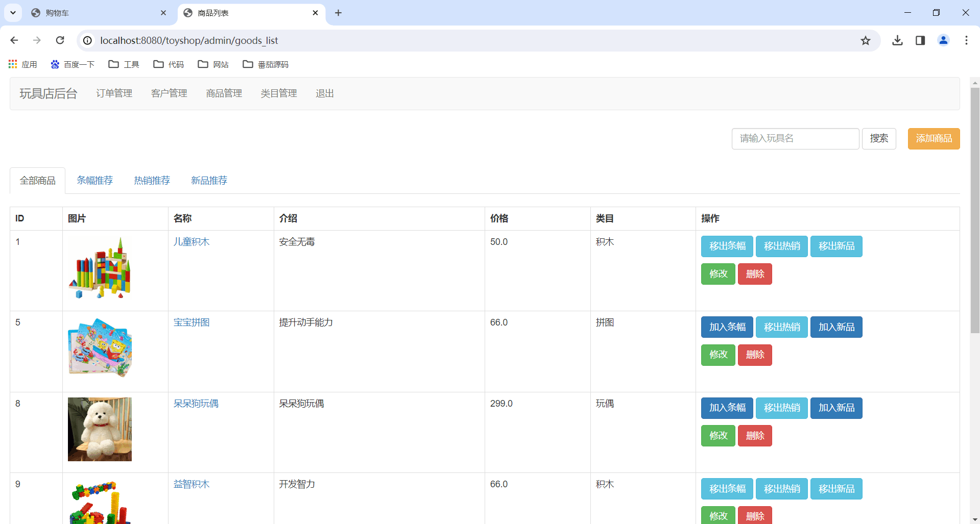This screenshot has width=980, height=524.
Task: View site information icon in address bar
Action: click(88, 40)
